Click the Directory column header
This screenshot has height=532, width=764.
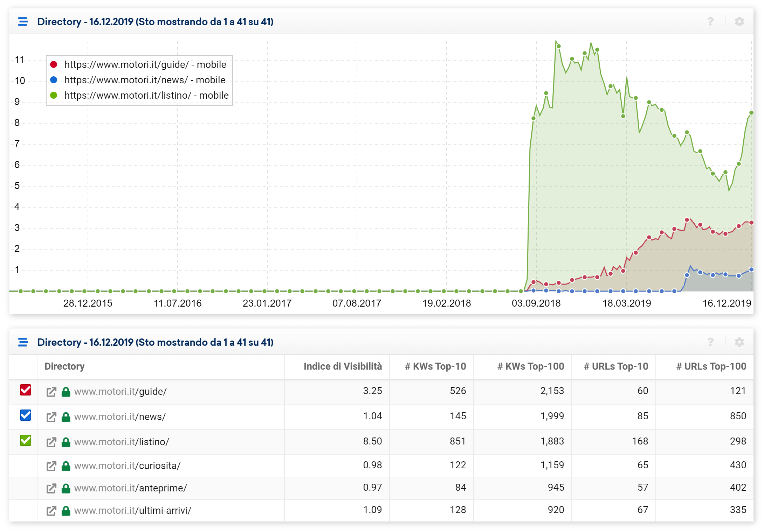[64, 366]
